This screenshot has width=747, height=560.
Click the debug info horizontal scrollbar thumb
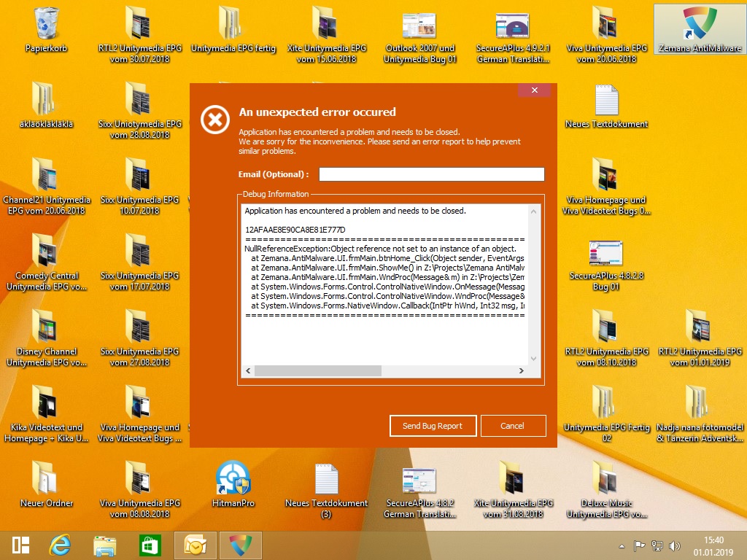pos(318,370)
